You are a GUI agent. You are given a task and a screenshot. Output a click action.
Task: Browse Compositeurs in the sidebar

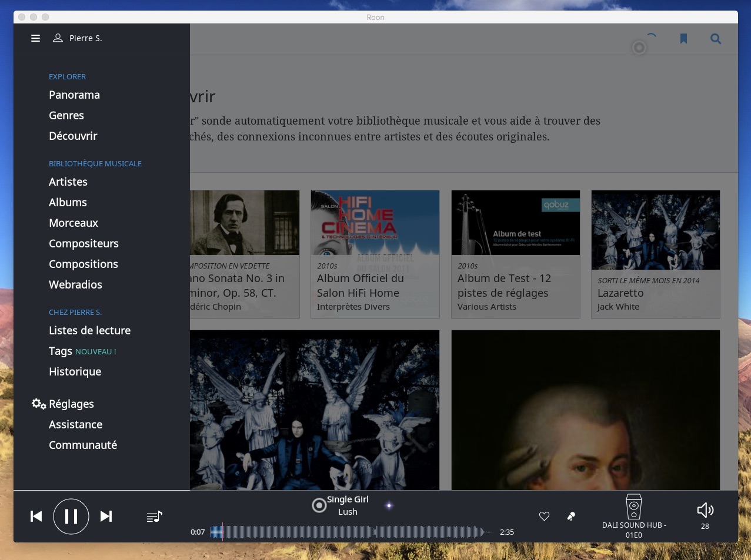tap(84, 244)
